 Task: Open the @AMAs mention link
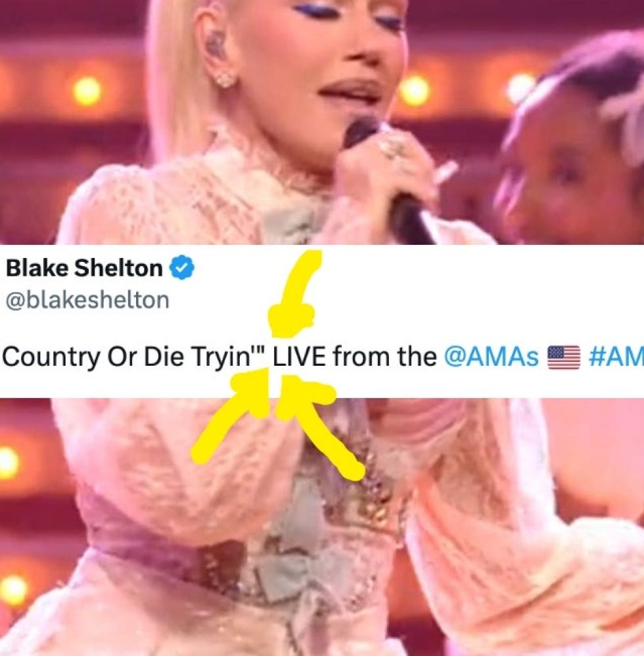491,357
